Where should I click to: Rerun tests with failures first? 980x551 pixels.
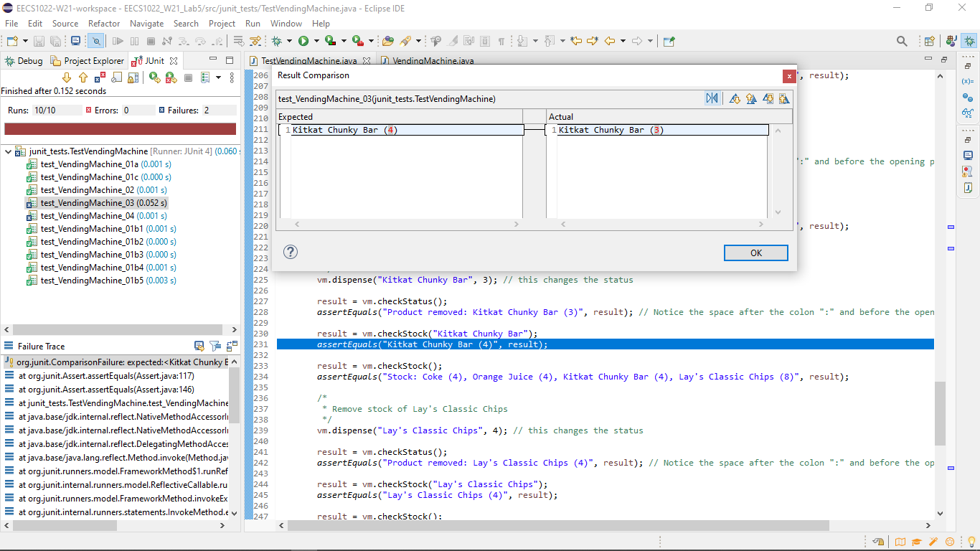click(171, 77)
